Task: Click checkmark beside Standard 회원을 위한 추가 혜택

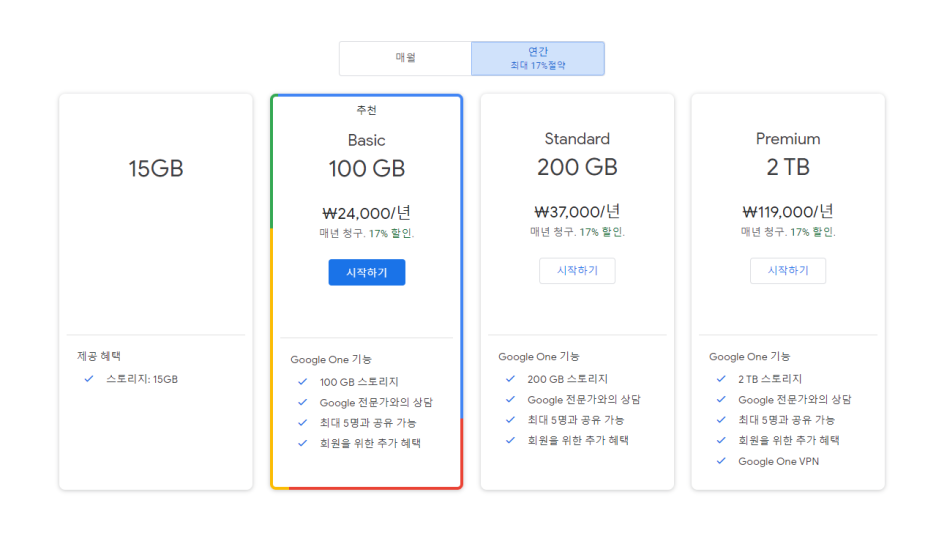Action: 510,440
